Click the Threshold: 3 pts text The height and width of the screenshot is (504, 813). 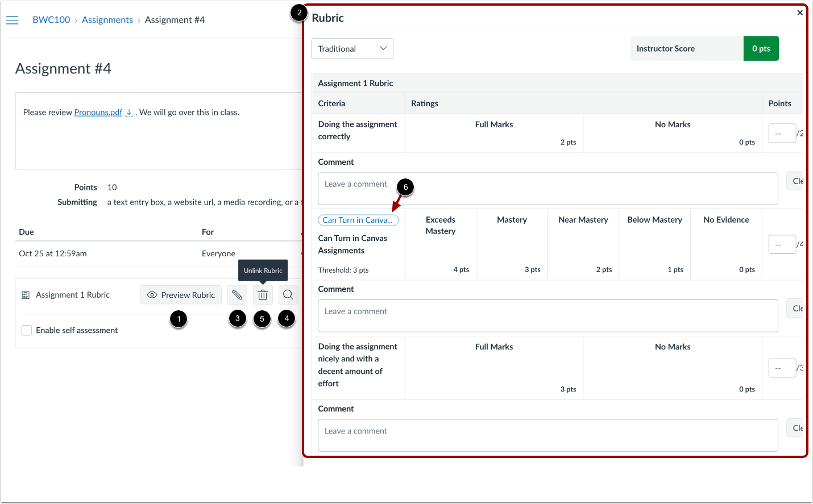pos(343,270)
